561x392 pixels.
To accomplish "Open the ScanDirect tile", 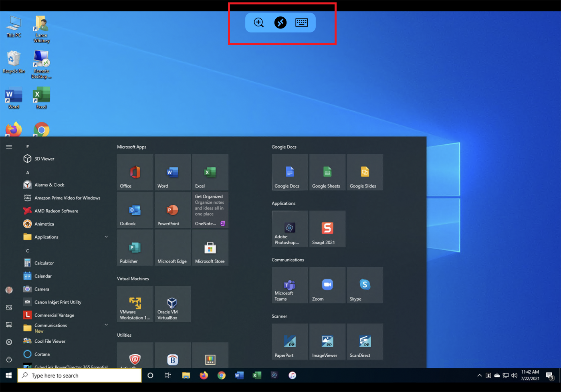I will tap(365, 342).
